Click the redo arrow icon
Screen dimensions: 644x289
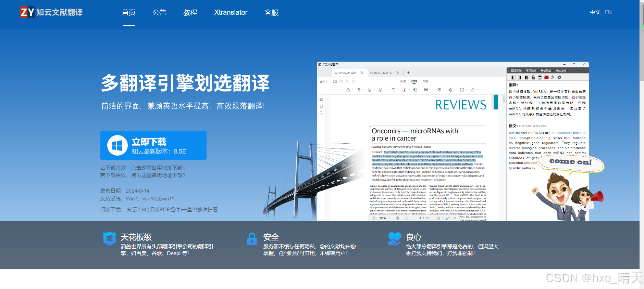click(353, 81)
